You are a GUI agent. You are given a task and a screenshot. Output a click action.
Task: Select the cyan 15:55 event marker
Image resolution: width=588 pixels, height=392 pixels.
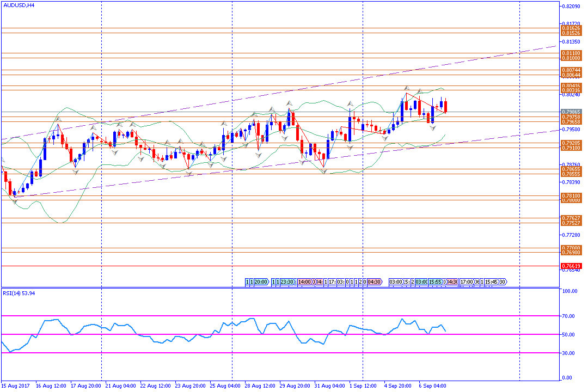tap(434, 282)
